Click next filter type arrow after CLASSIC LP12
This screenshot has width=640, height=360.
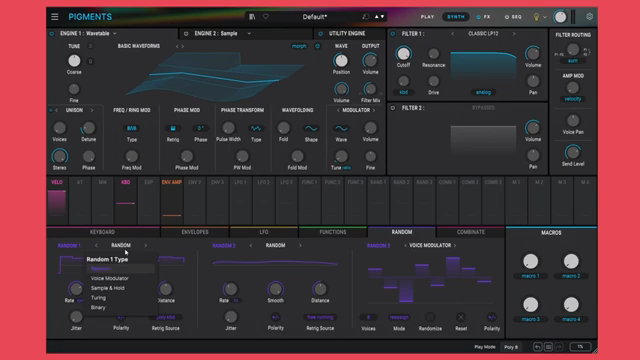[x=514, y=34]
